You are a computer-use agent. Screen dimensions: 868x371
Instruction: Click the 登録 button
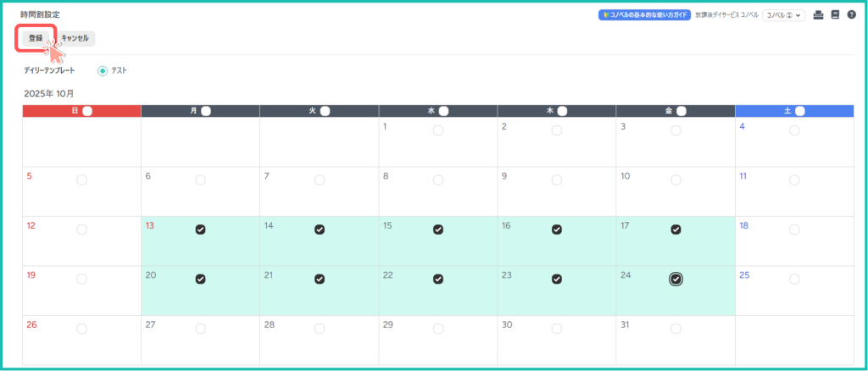36,38
